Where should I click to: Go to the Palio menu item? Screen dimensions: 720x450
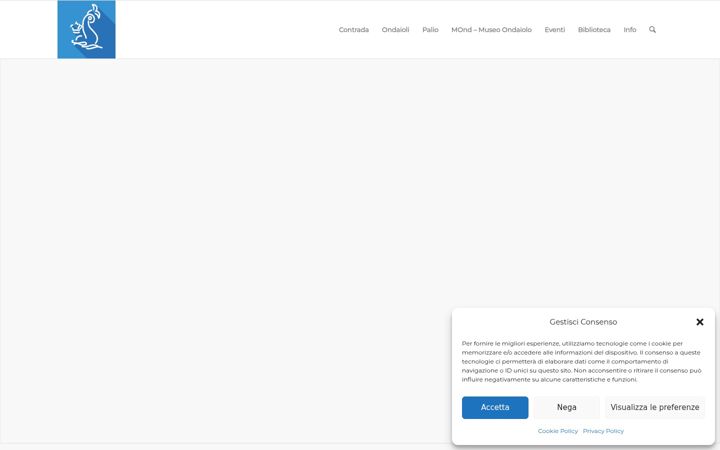point(430,29)
